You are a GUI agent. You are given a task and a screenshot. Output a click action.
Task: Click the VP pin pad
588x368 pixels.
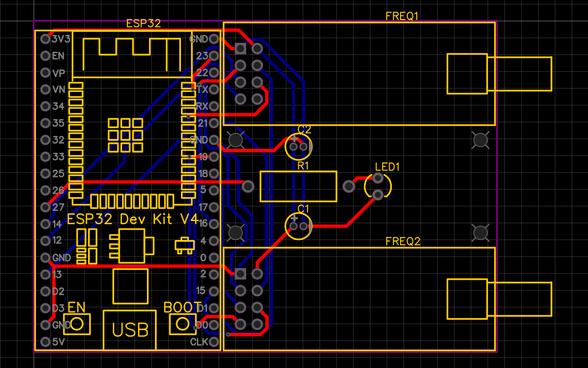[45, 73]
